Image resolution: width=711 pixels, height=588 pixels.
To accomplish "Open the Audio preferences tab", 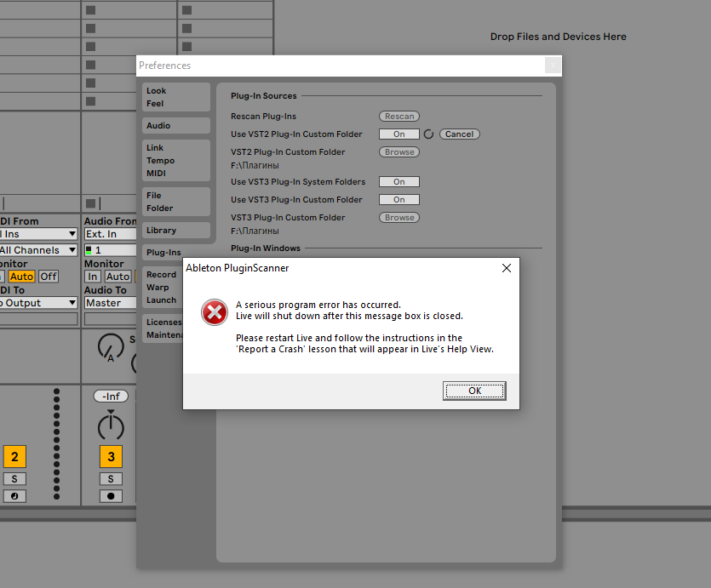I will 176,125.
